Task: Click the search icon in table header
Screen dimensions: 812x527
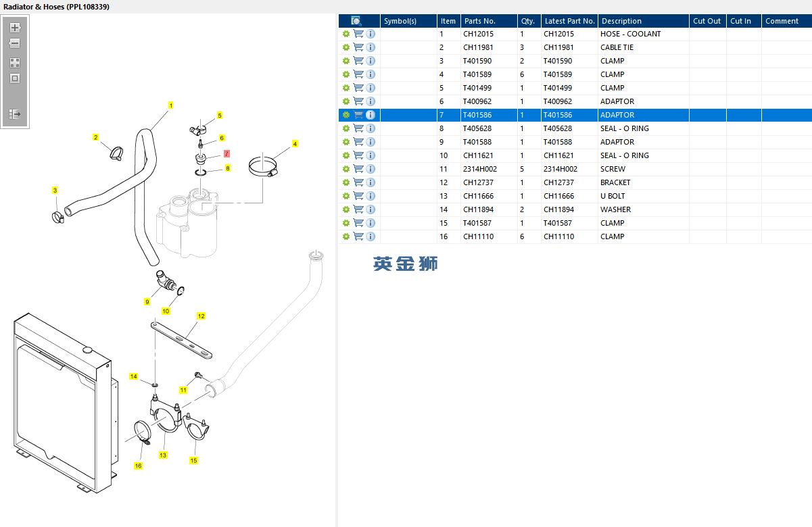Action: tap(356, 21)
